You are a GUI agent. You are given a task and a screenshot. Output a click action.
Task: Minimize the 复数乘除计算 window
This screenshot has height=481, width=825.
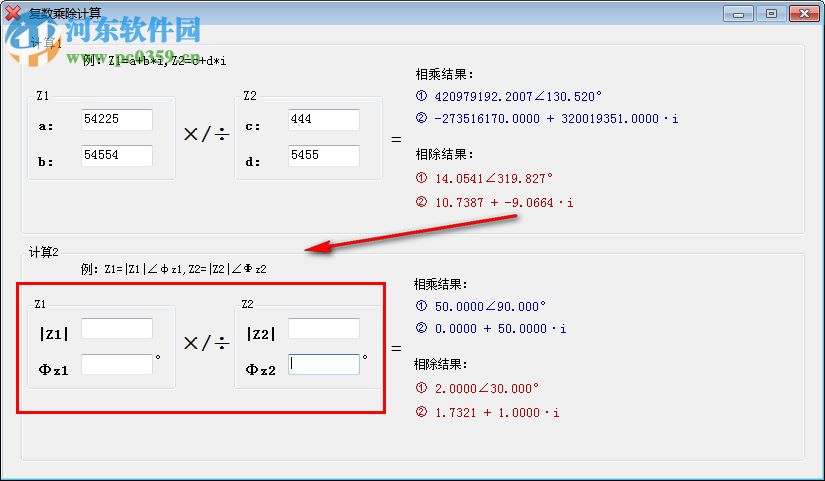738,13
